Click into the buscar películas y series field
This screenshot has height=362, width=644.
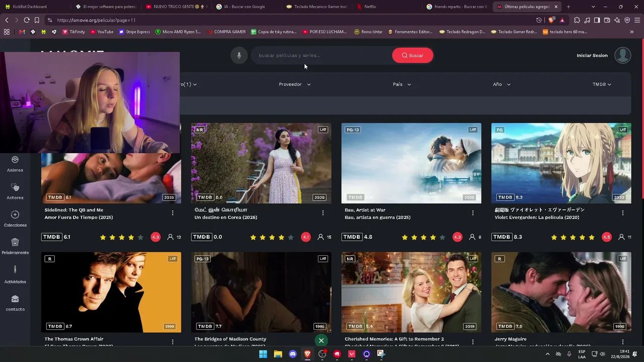coord(321,55)
